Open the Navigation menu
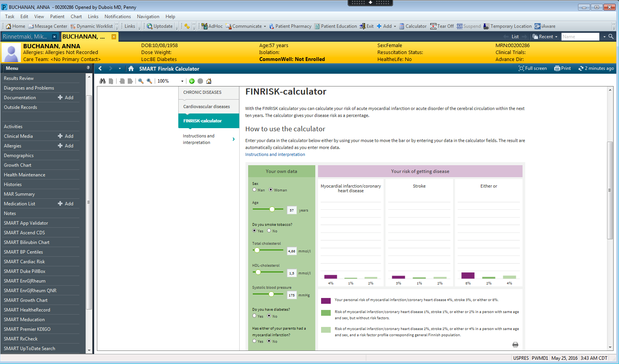This screenshot has width=619, height=364. point(148,17)
